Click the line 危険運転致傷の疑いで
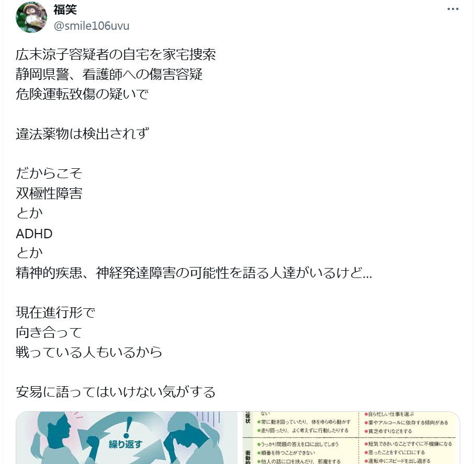 (x=82, y=94)
